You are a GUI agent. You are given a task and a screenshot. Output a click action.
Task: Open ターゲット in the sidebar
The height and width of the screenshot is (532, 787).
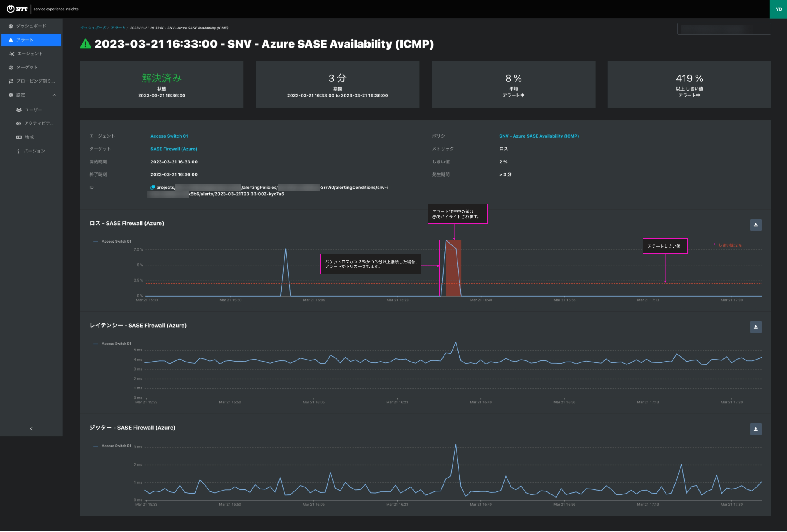click(31, 68)
